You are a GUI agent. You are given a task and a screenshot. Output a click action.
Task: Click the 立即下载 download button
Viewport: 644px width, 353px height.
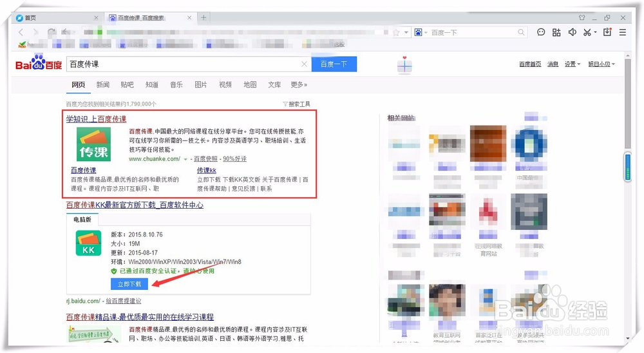(129, 284)
